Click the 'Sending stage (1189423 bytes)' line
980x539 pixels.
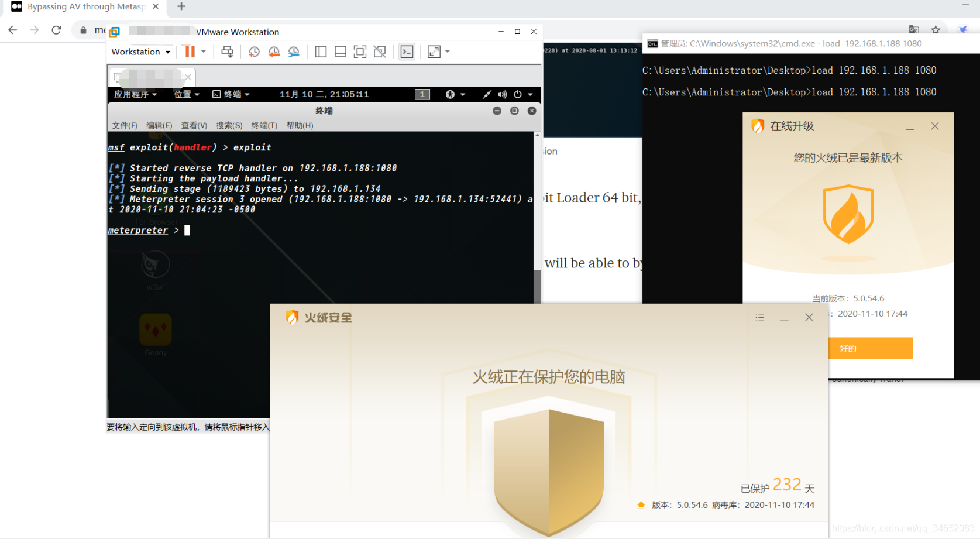pos(245,188)
